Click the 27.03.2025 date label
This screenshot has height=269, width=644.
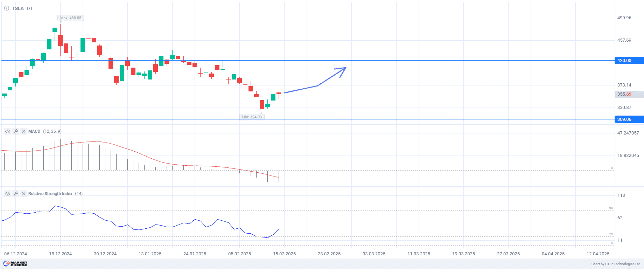(509, 254)
